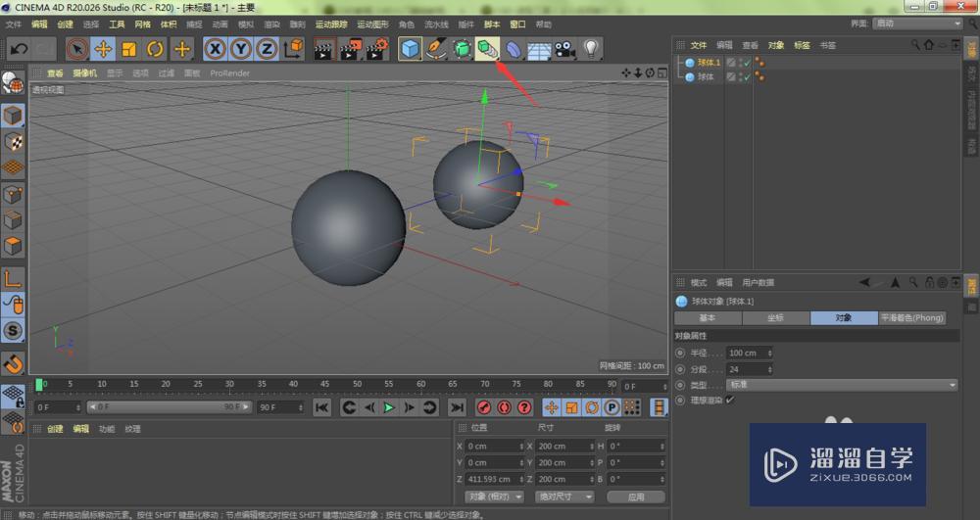Toggle the X axis lock
This screenshot has height=520, width=980.
click(215, 49)
